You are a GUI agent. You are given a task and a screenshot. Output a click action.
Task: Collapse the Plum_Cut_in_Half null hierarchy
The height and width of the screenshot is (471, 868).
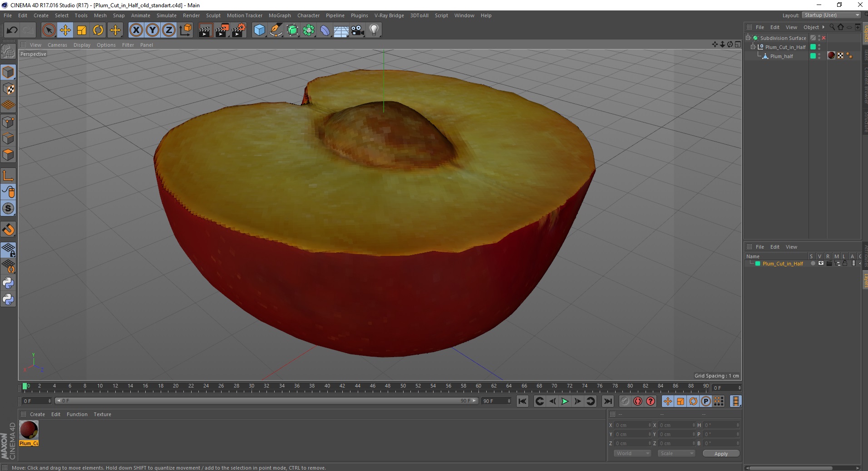pos(753,47)
